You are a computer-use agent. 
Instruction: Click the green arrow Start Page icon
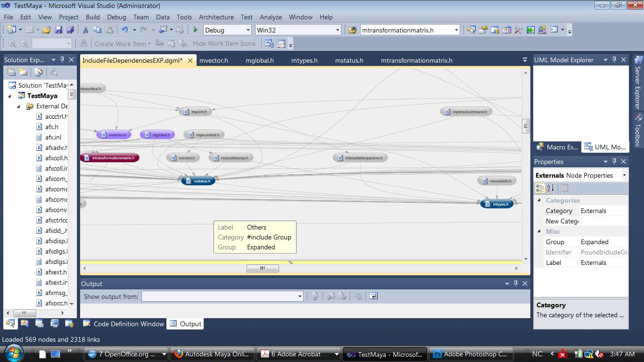(x=530, y=30)
